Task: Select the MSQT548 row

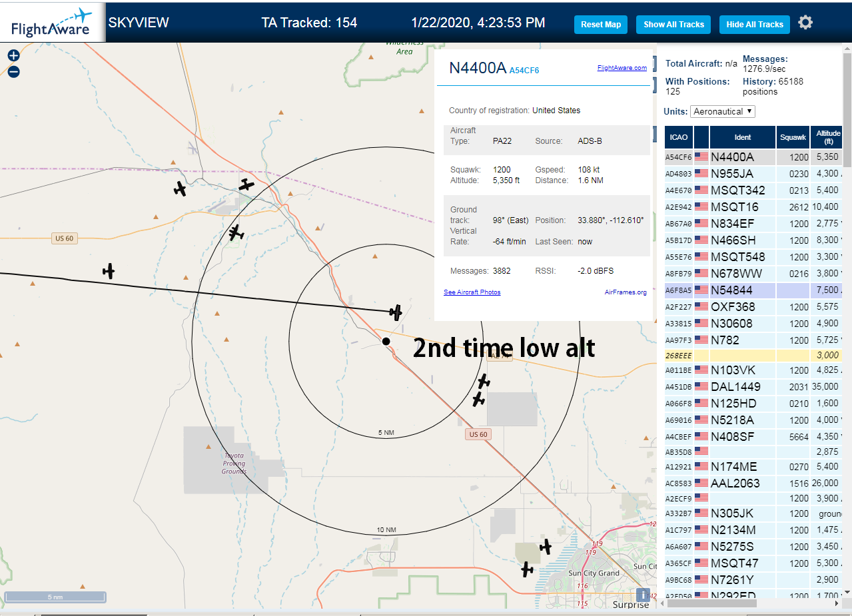Action: tap(754, 257)
